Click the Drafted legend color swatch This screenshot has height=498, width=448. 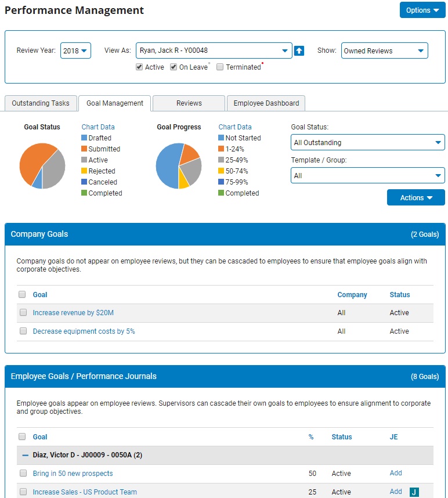(x=84, y=138)
